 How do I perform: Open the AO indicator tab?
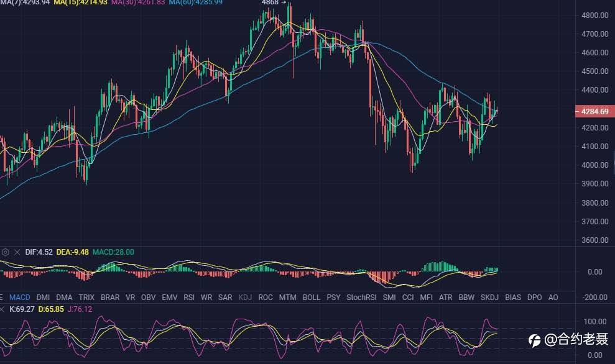tap(553, 298)
